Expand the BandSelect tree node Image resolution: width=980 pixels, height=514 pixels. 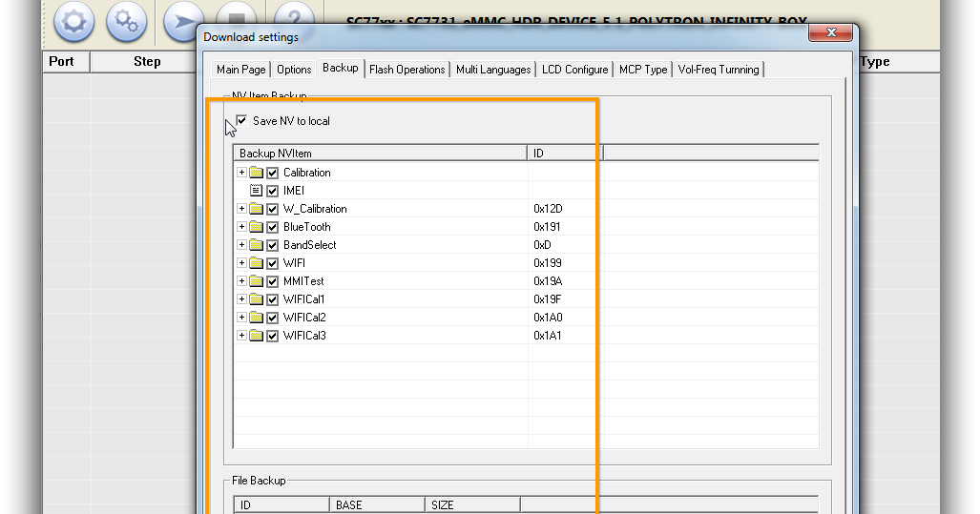click(241, 245)
